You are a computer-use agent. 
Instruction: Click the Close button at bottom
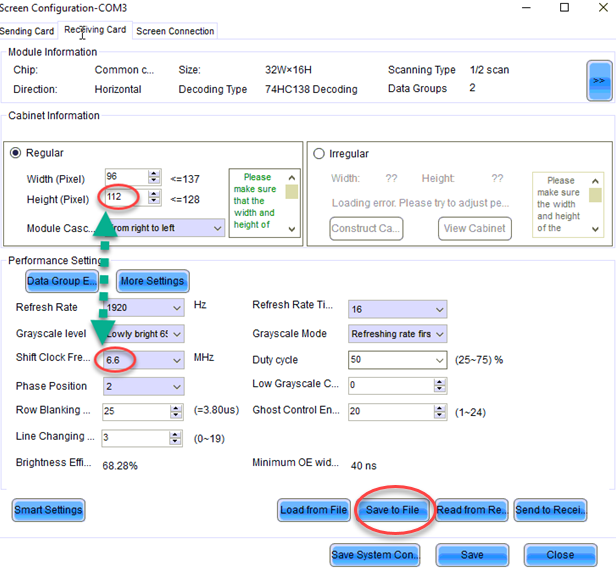pos(561,555)
